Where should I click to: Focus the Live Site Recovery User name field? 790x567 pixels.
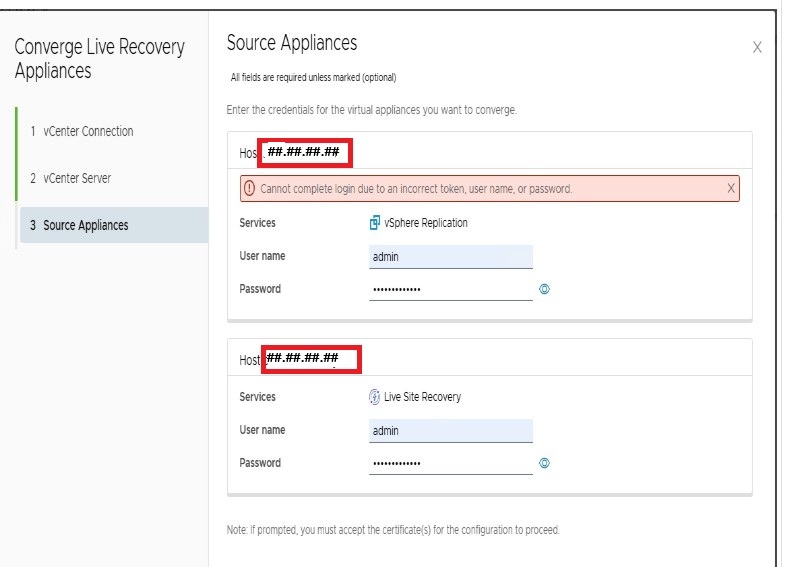(x=450, y=431)
